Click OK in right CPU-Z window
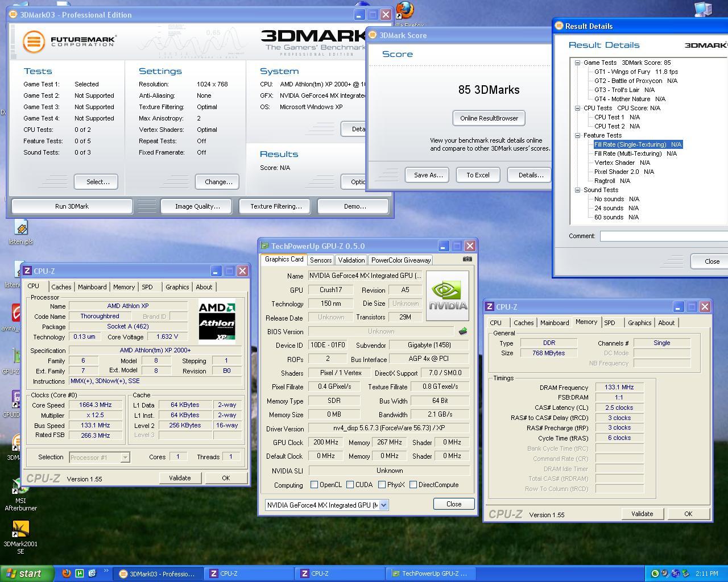Image resolution: width=728 pixels, height=582 pixels. point(688,514)
